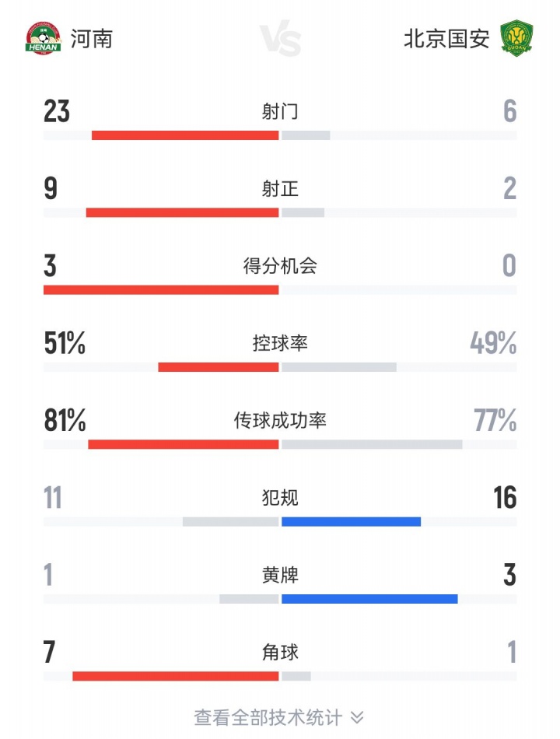This screenshot has width=560, height=739.
Task: Click the Henan team logo
Action: pyautogui.click(x=43, y=39)
